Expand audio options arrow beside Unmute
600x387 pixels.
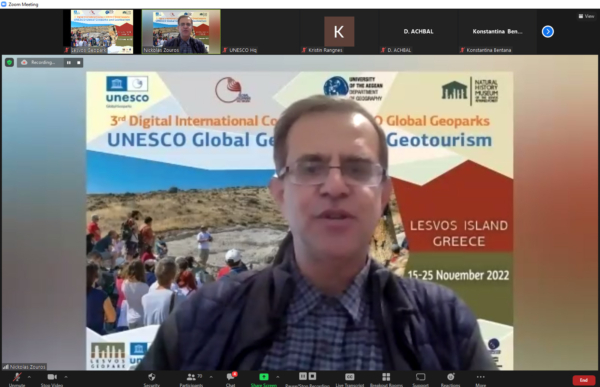tap(29, 377)
